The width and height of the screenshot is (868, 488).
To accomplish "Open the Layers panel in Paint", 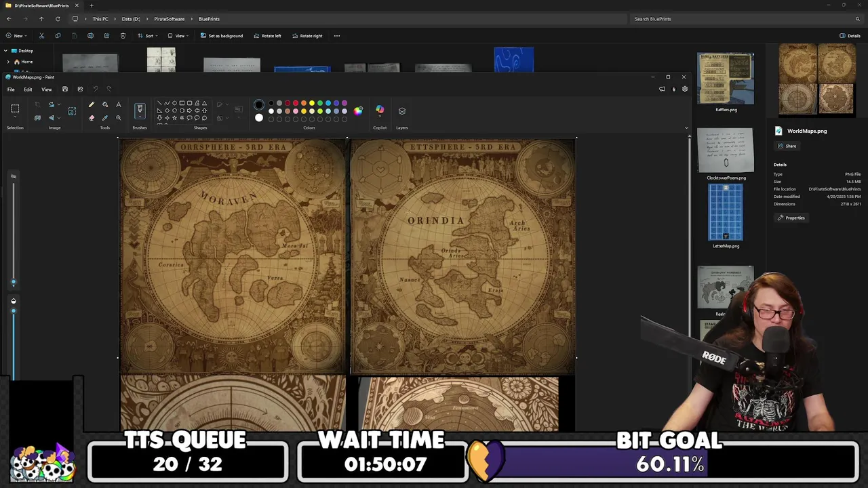I will 402,110.
